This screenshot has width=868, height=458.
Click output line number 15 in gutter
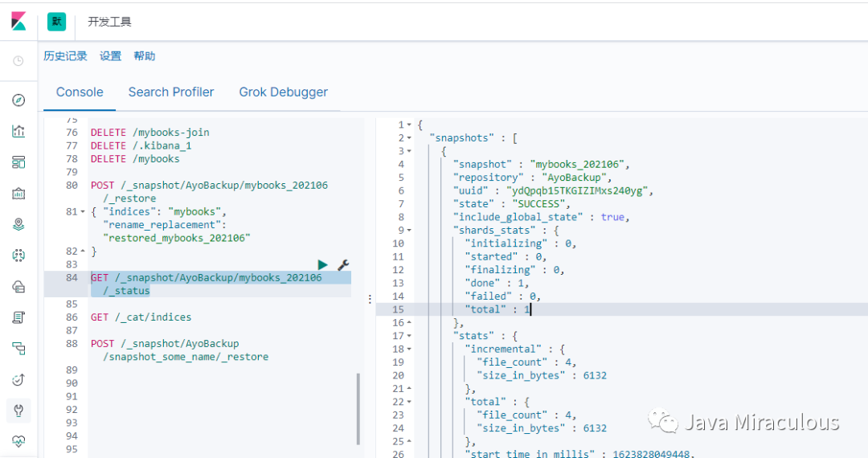pyautogui.click(x=398, y=310)
